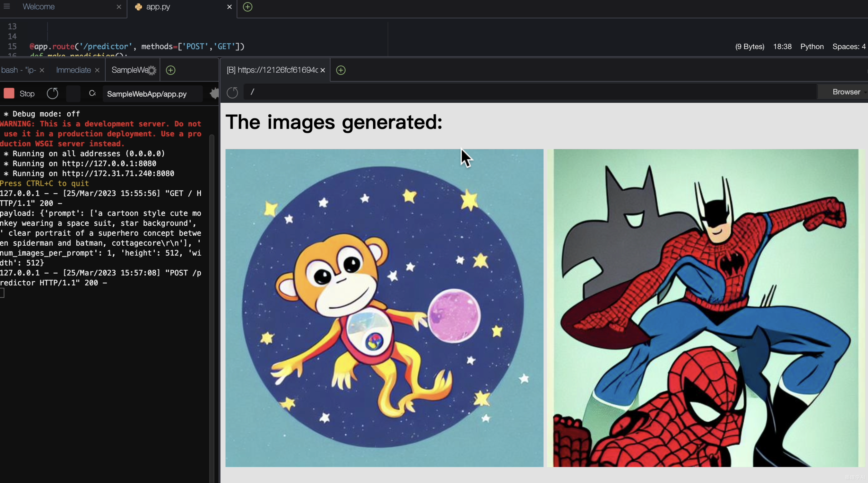Stop the running SampleWebApp process

[19, 93]
